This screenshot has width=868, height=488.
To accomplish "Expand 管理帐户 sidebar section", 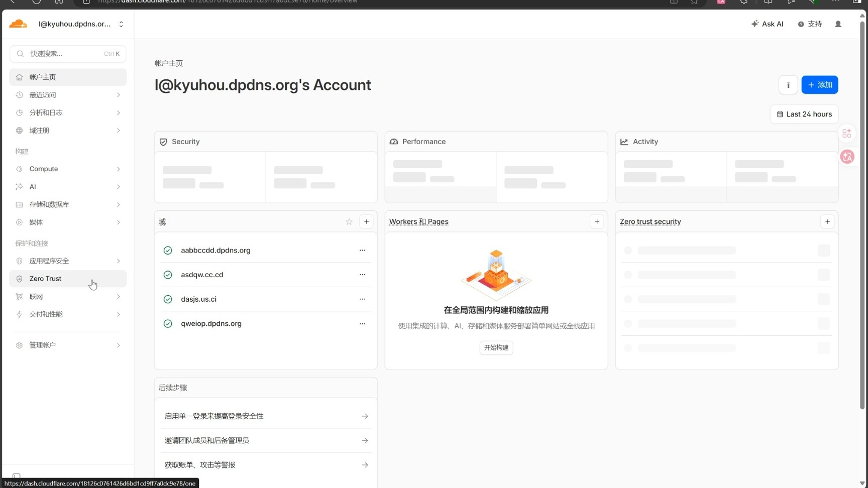I will (68, 345).
